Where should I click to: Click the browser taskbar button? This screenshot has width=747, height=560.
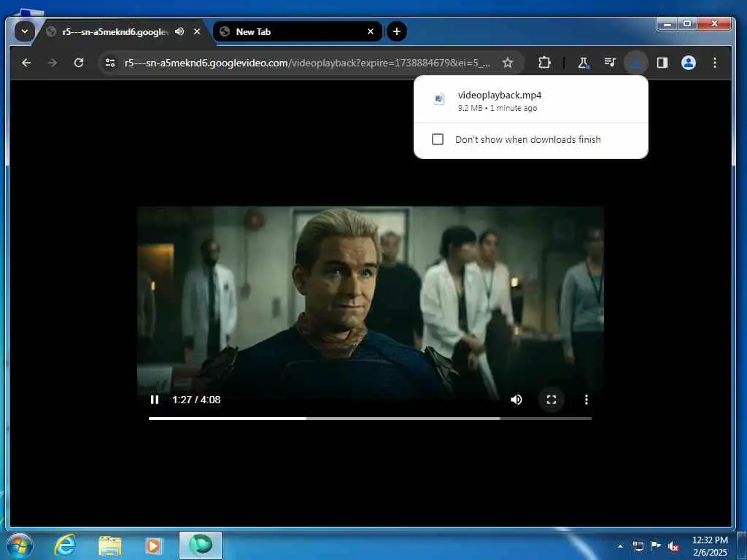(x=201, y=545)
